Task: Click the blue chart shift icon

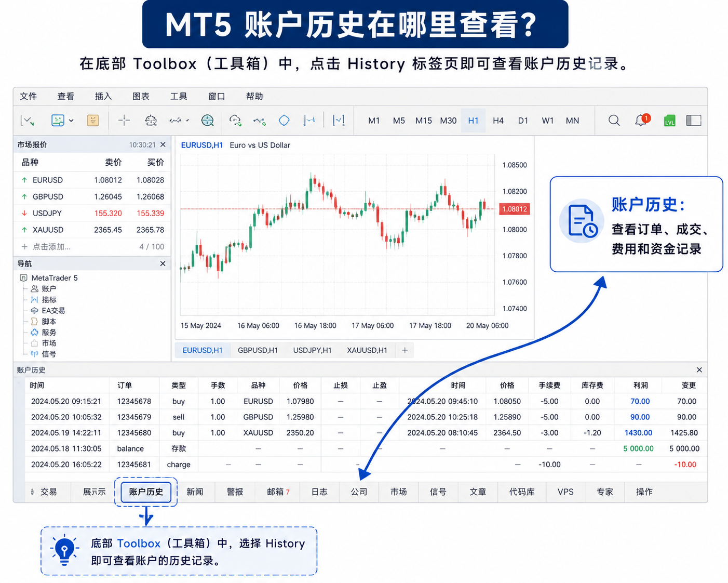Action: [309, 121]
